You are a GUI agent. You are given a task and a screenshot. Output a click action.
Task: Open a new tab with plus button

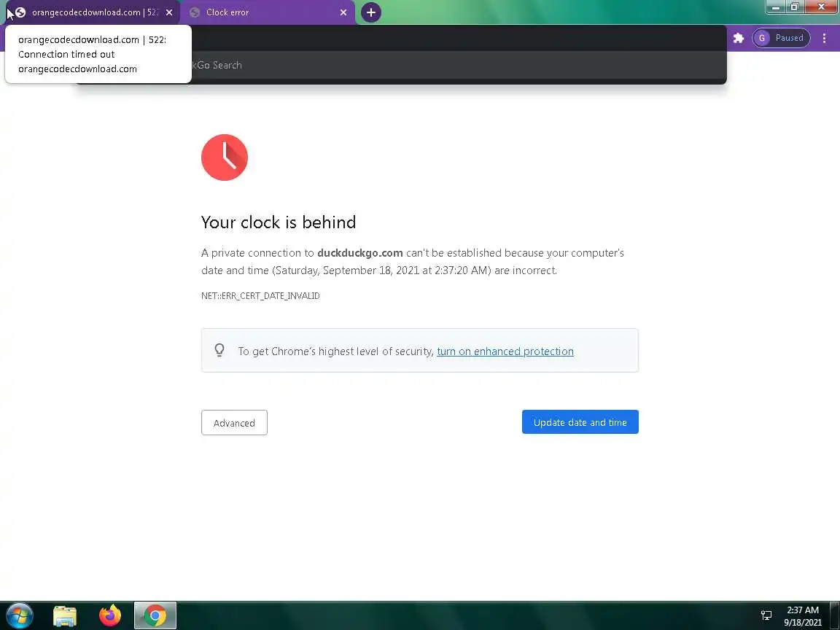(370, 12)
